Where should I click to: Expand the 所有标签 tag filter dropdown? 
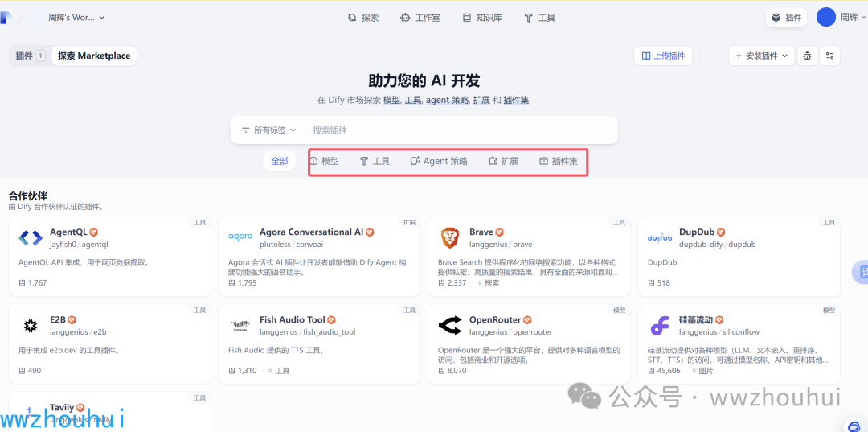269,130
